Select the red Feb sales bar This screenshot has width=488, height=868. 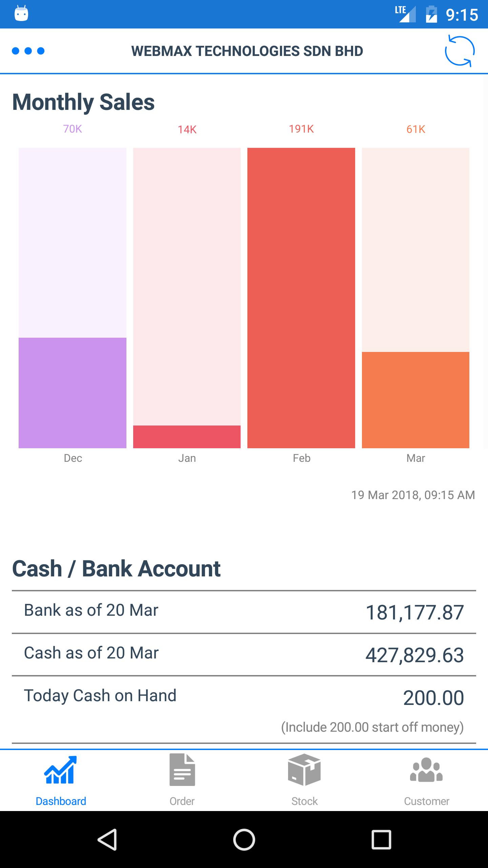tap(301, 298)
